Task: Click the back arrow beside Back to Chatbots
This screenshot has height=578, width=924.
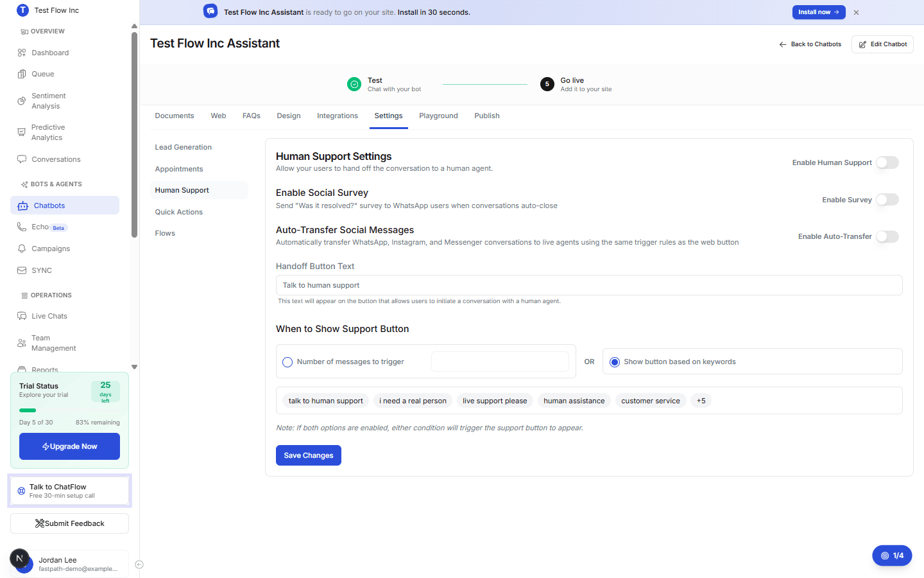Action: click(x=783, y=44)
